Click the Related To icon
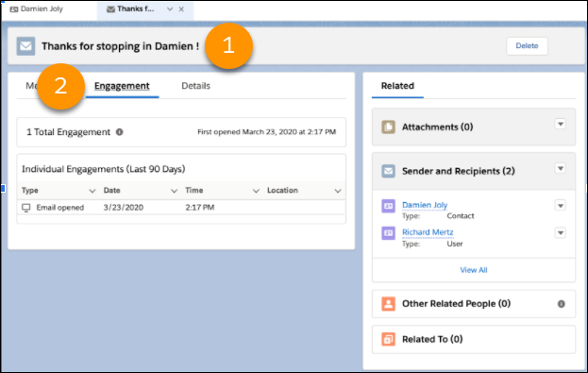The height and width of the screenshot is (373, 588). 388,339
